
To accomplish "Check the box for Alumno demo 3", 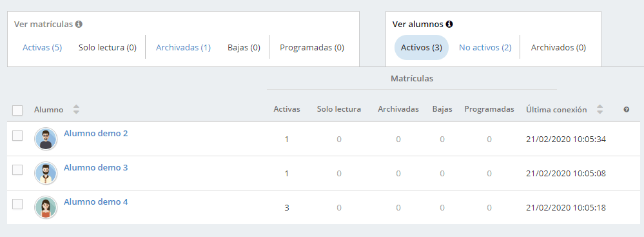I will coord(17,170).
